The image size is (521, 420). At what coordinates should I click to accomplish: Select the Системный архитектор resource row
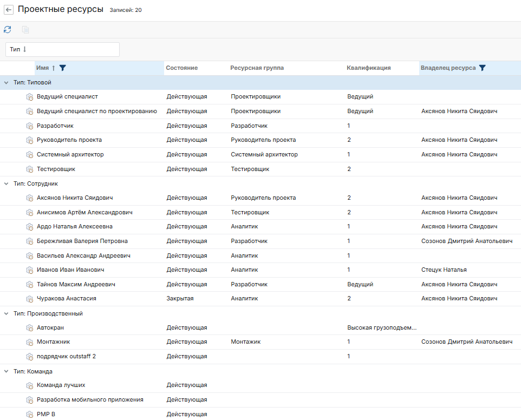point(70,155)
